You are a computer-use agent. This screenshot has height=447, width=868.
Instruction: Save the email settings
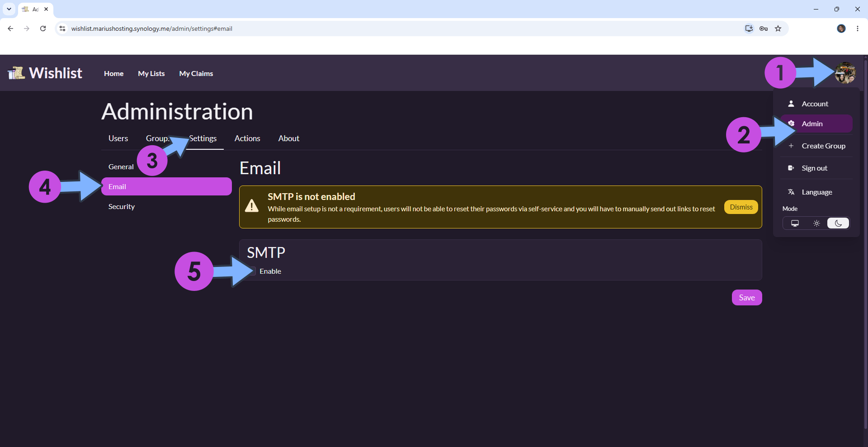tap(747, 297)
